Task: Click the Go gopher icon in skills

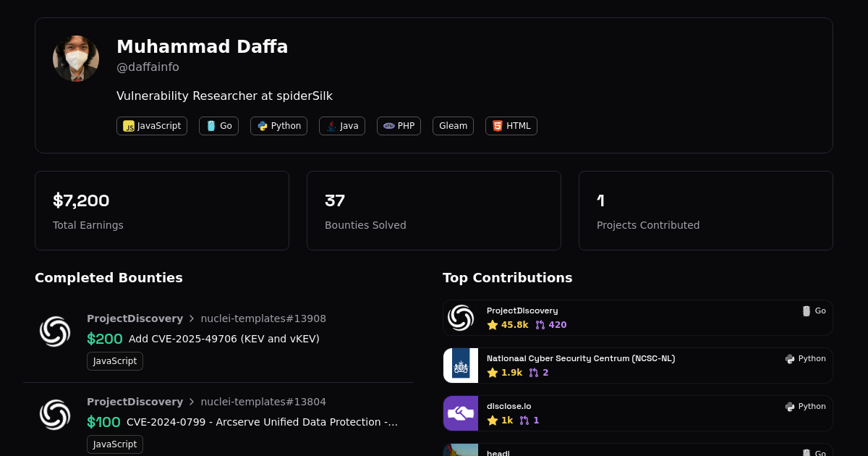Action: coord(211,126)
